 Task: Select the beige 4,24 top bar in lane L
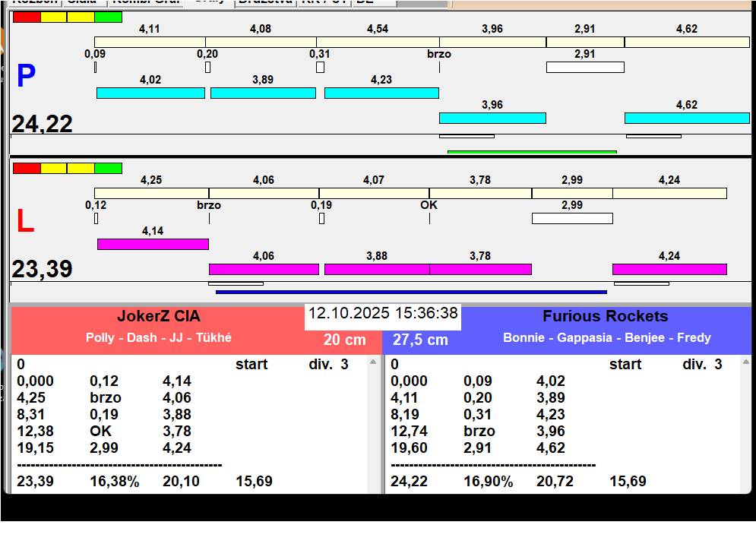tap(669, 194)
